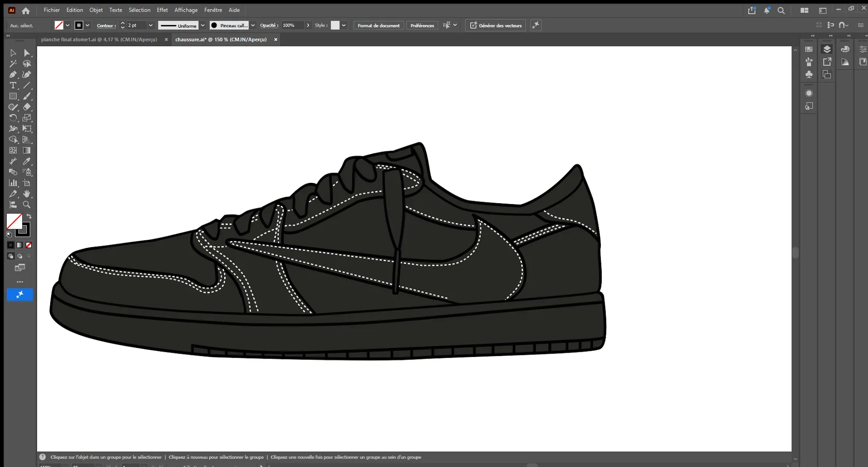Open the Affichage menu

pos(186,10)
